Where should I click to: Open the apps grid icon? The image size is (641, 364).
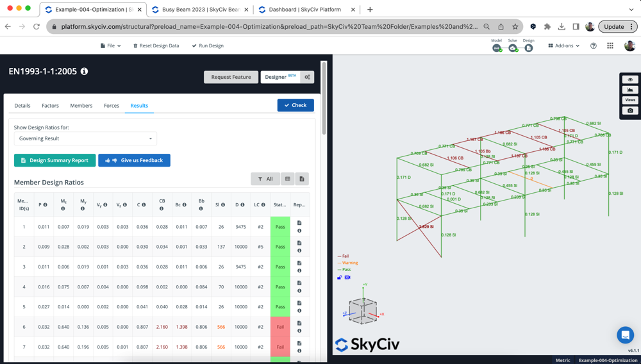[x=610, y=46]
